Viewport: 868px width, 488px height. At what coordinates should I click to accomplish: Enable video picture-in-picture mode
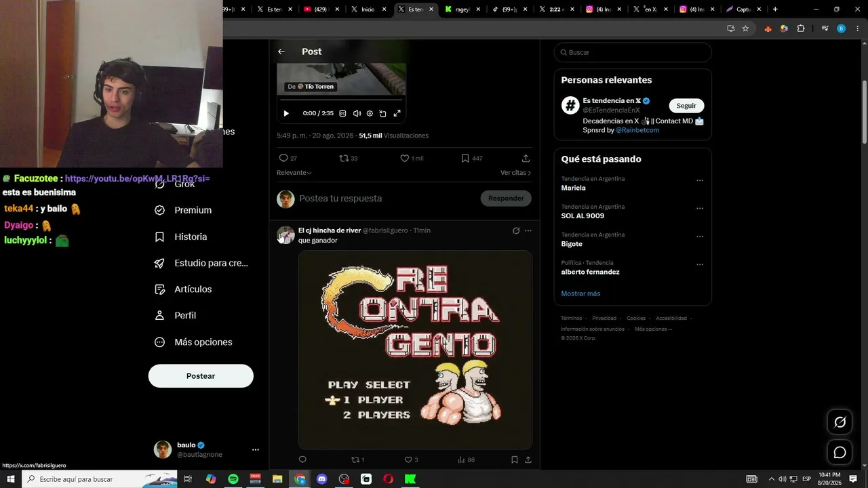coord(382,114)
